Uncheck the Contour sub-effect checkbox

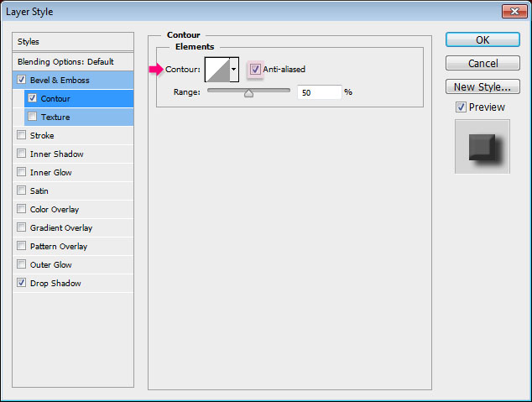tap(32, 98)
